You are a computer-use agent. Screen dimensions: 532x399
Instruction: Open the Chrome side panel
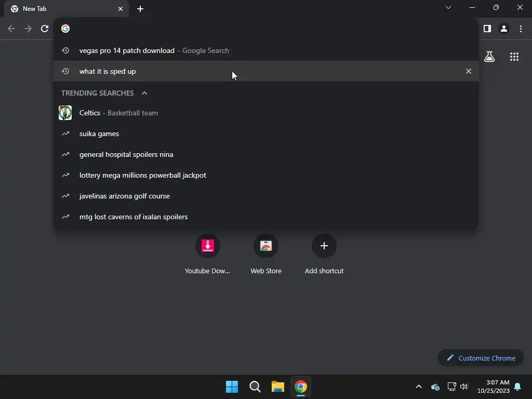point(487,29)
